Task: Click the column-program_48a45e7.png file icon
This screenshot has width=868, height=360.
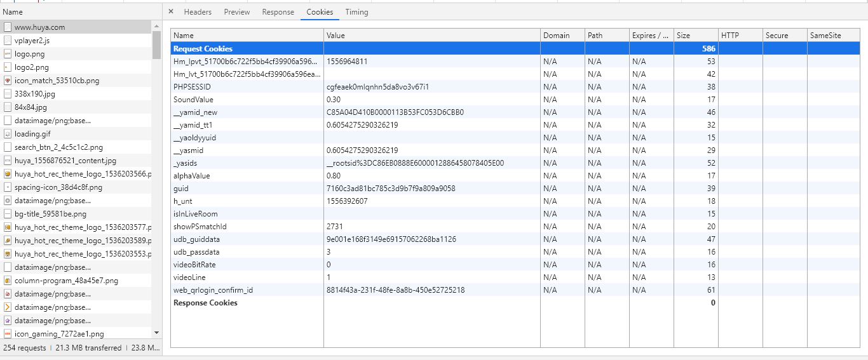Action: click(8, 281)
